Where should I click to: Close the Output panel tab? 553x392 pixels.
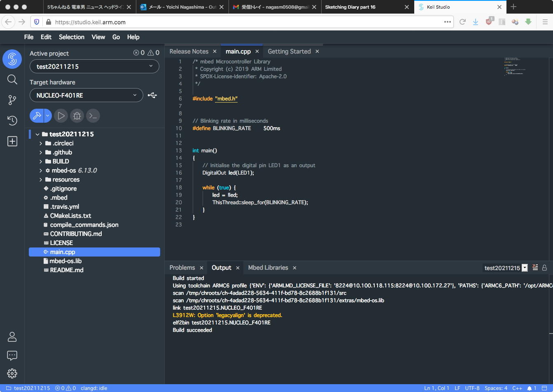[x=238, y=268]
